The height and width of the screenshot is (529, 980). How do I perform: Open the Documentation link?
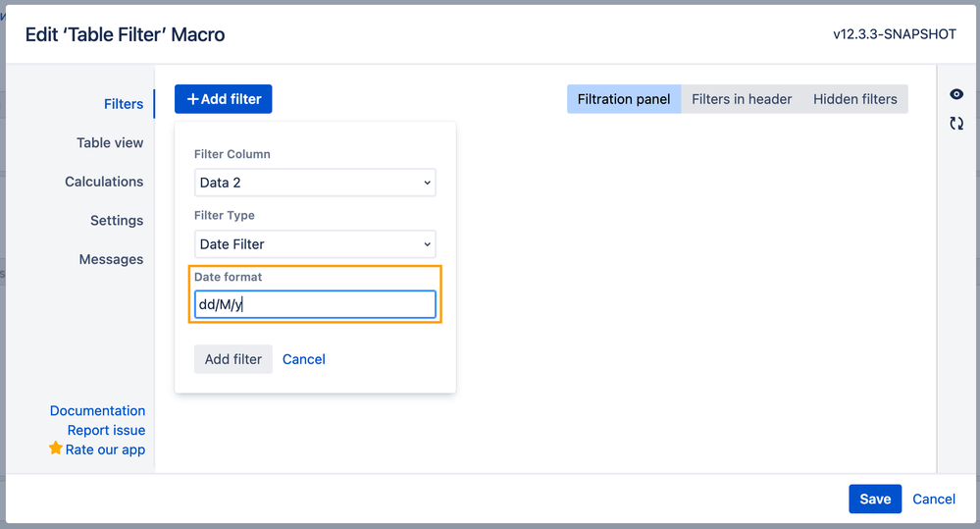(x=97, y=411)
